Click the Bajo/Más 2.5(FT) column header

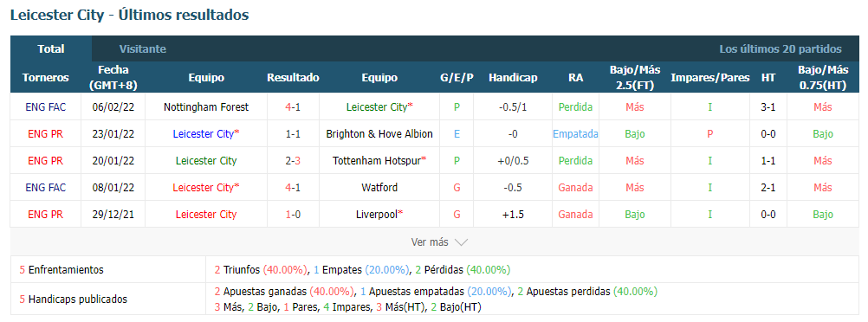click(x=634, y=77)
